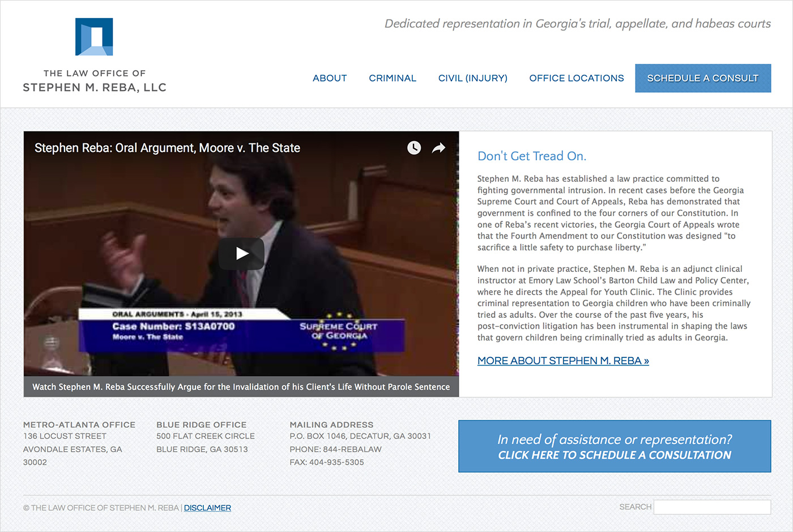Screen dimensions: 793x532
Task: Click into the Search input field
Action: [712, 507]
